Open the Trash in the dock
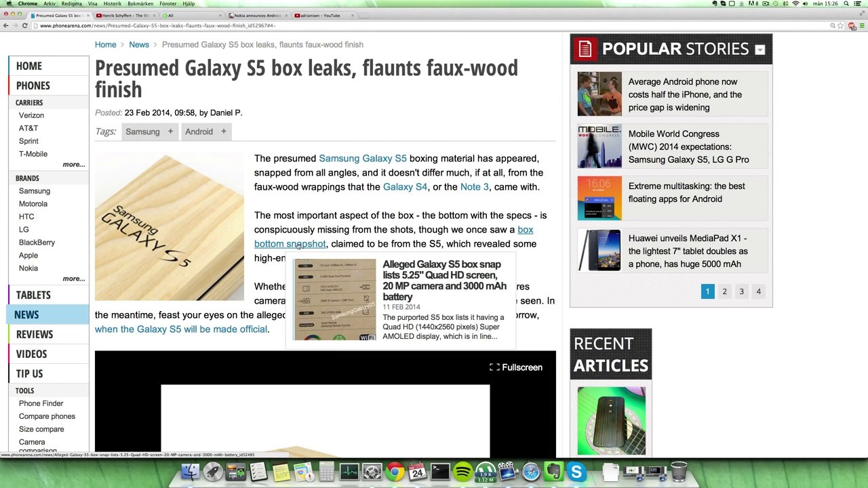868x488 pixels. (x=679, y=471)
